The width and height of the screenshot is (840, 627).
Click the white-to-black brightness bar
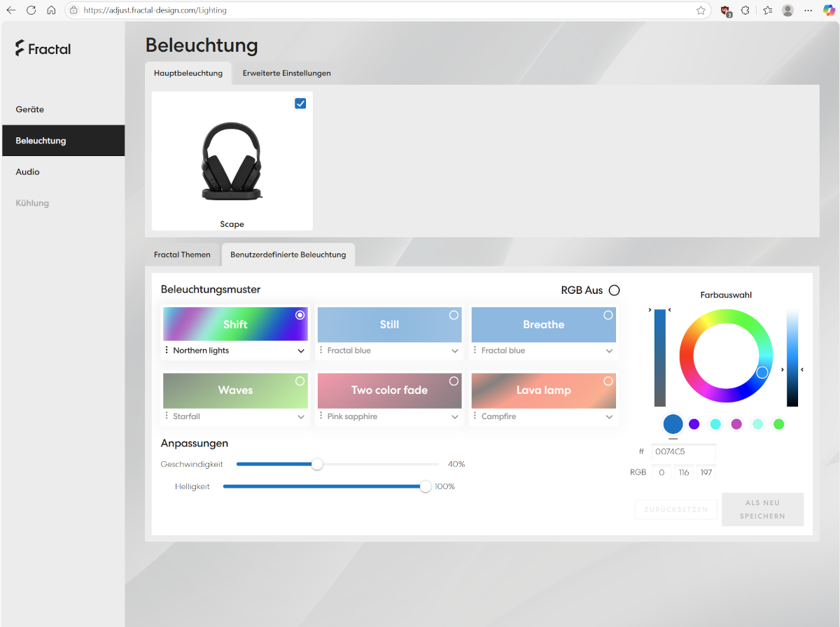[792, 358]
